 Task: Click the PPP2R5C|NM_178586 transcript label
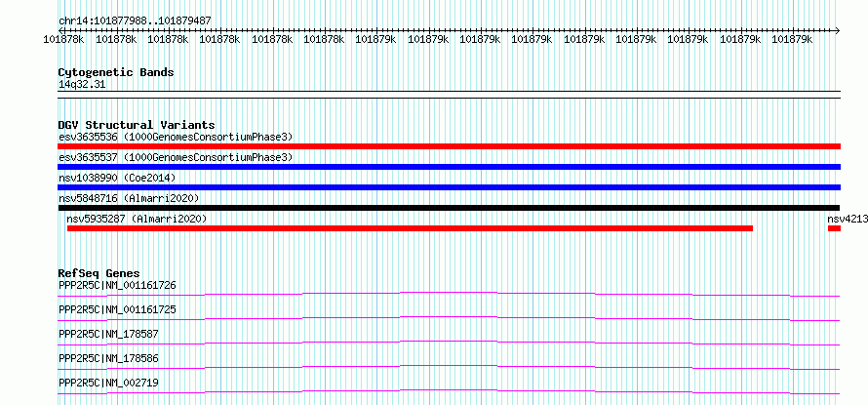click(108, 358)
